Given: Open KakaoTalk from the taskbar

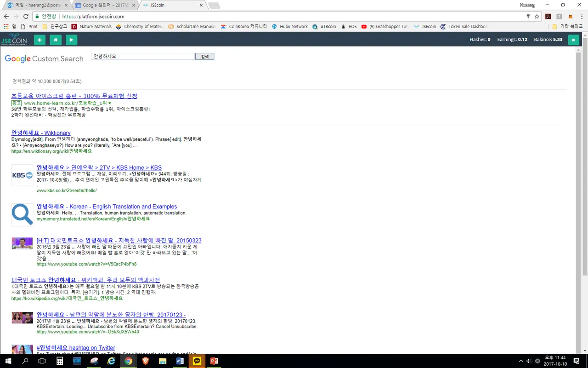Looking at the screenshot, I should [x=197, y=361].
